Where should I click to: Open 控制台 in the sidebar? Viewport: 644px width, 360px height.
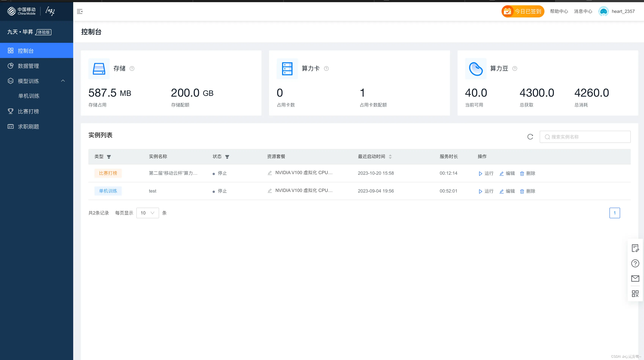(36, 51)
